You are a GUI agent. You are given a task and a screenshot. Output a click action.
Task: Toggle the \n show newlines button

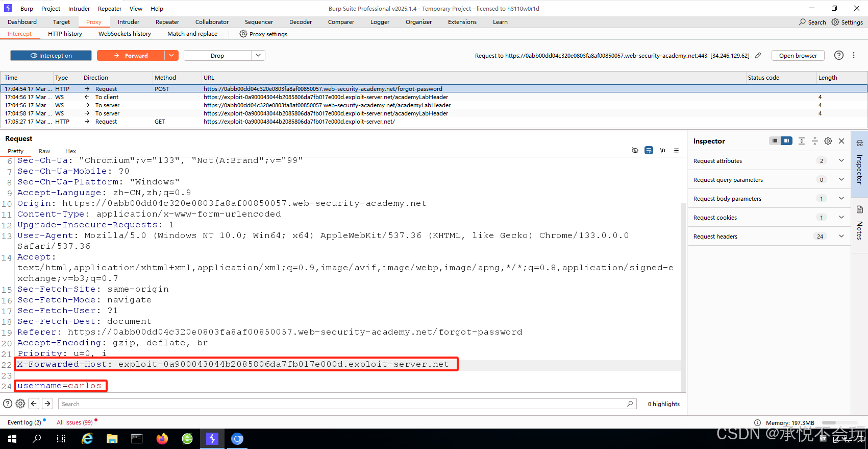(x=662, y=150)
